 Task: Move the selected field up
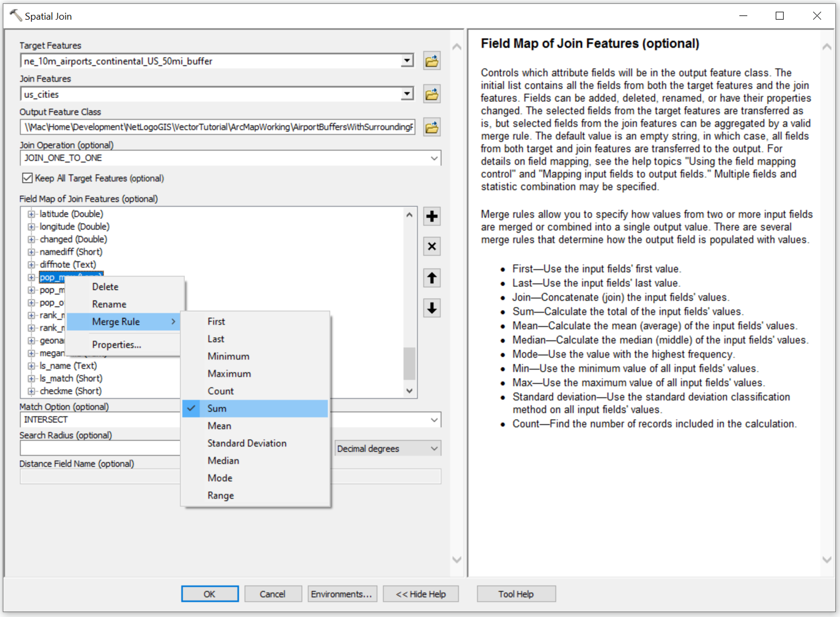(431, 278)
